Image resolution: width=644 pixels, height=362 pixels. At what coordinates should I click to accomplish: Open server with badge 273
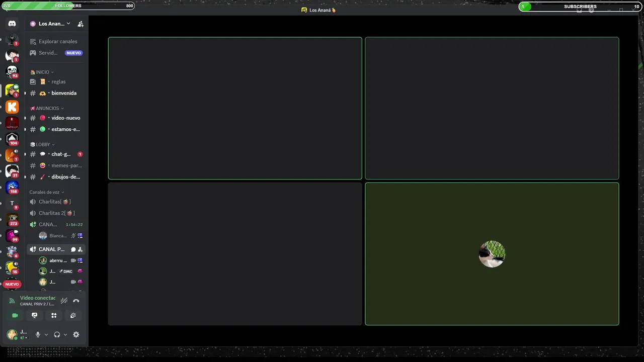click(x=12, y=219)
